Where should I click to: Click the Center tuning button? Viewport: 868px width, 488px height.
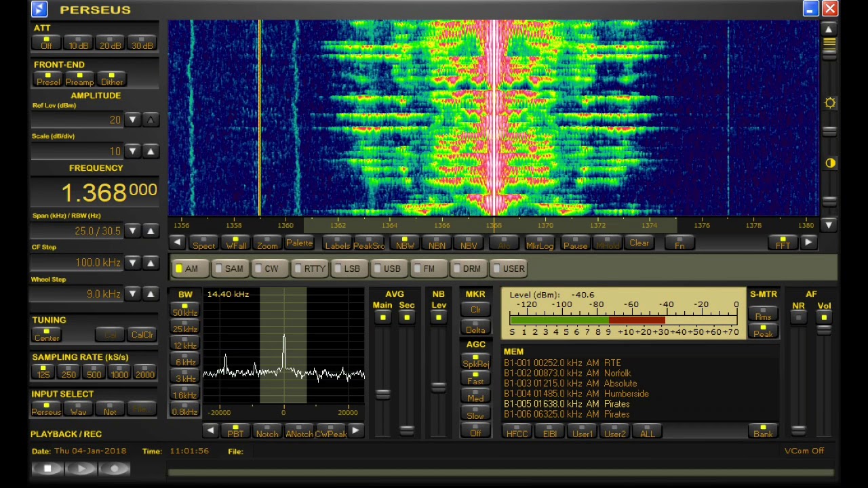pyautogui.click(x=47, y=335)
